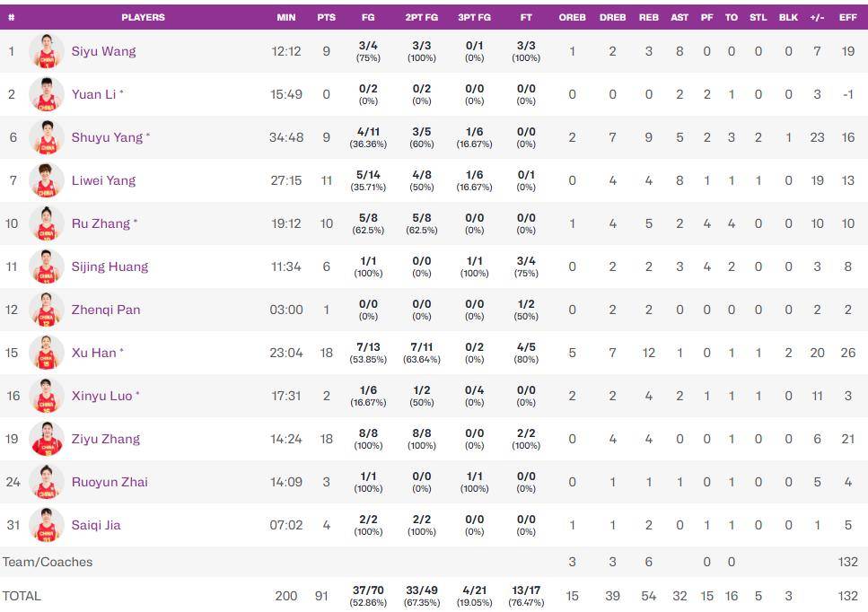Click Xu Han's player avatar
Image resolution: width=868 pixels, height=612 pixels.
tap(46, 353)
